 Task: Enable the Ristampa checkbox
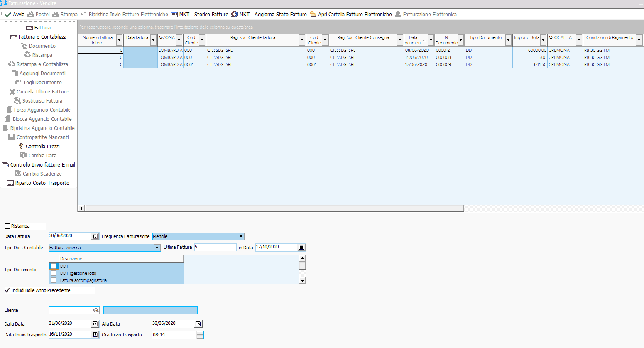pyautogui.click(x=7, y=226)
